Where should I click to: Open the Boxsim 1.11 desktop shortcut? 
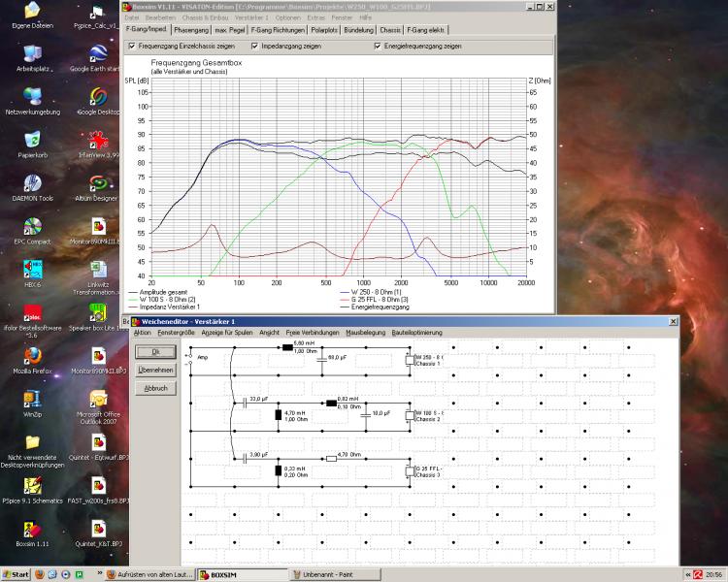click(32, 530)
